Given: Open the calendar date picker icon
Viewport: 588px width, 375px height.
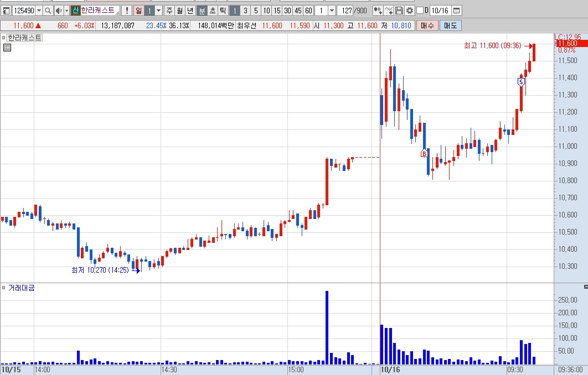Looking at the screenshot, I should pos(456,11).
